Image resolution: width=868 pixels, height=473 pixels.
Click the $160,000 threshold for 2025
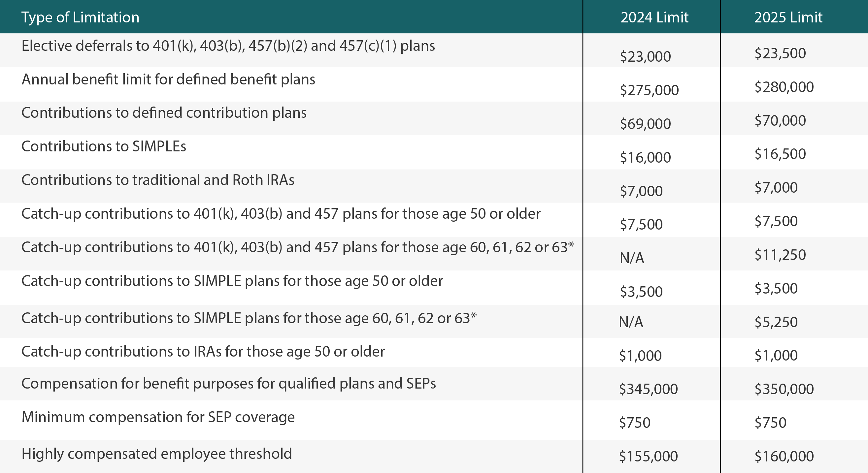[x=784, y=457]
